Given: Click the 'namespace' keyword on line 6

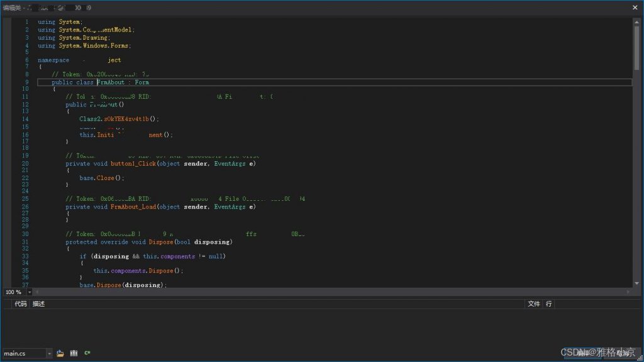Looking at the screenshot, I should point(53,60).
